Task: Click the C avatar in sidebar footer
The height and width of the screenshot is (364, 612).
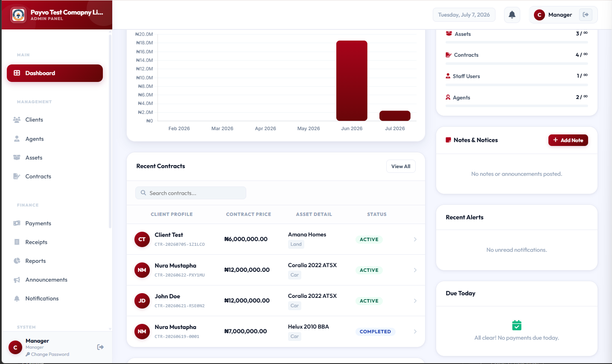Action: (15, 347)
